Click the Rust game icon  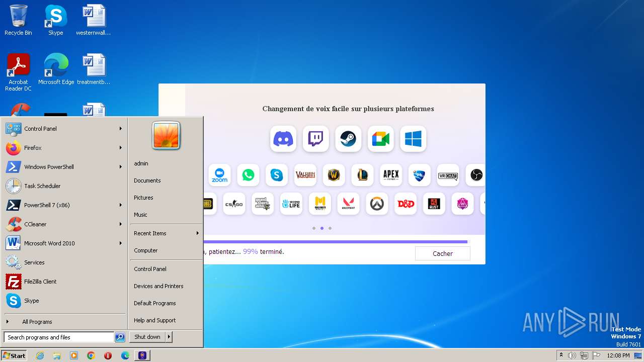pos(434,204)
